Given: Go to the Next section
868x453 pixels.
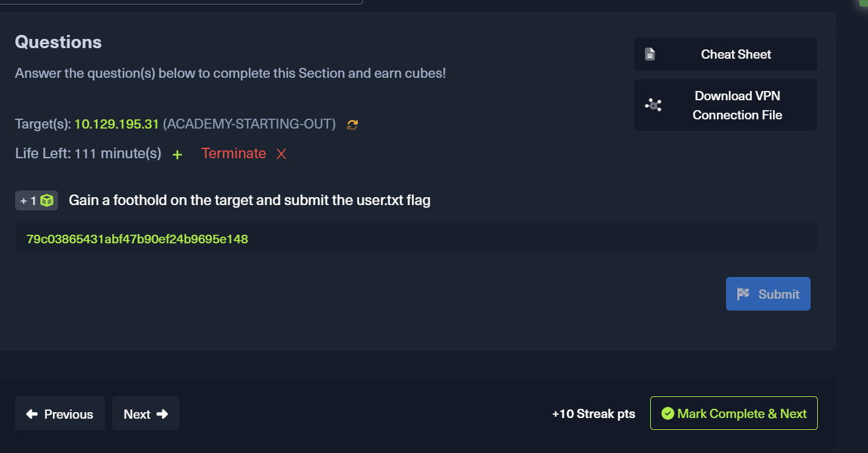Looking at the screenshot, I should pos(145,414).
